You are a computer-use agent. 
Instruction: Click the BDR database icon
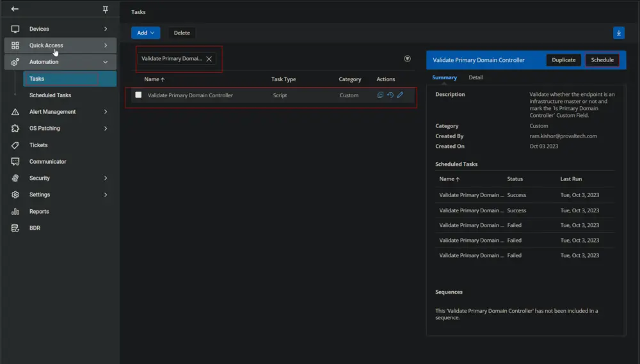click(x=15, y=228)
